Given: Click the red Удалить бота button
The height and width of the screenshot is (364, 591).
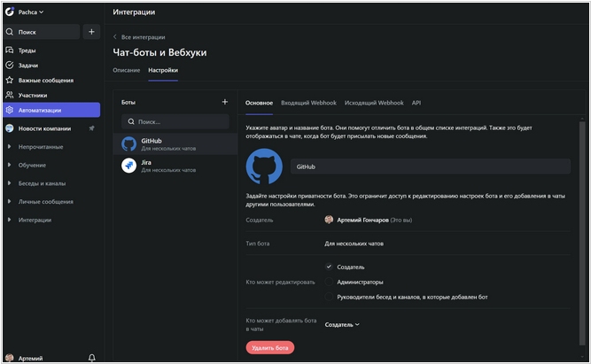Looking at the screenshot, I should (270, 348).
